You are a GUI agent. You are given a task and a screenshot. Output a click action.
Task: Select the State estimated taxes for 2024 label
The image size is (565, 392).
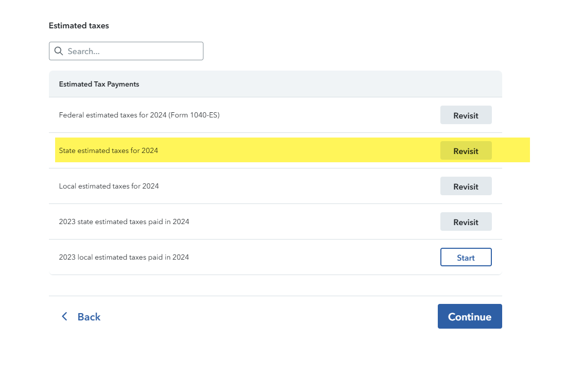click(x=108, y=151)
